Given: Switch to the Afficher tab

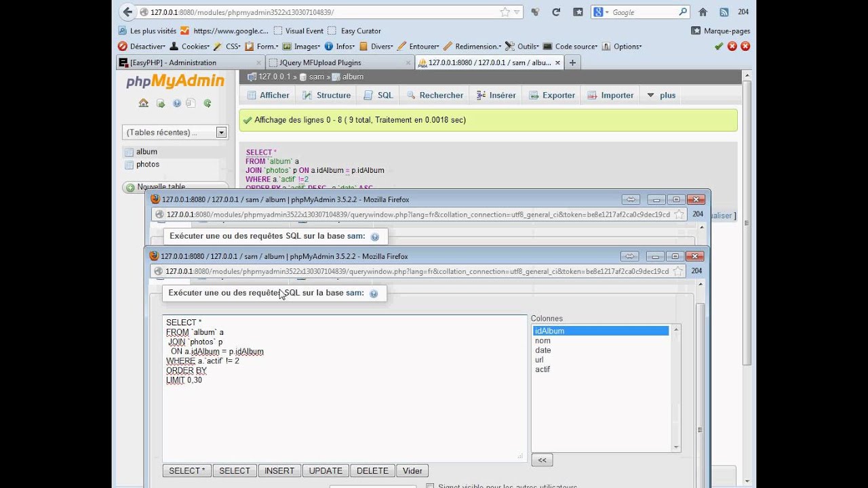Looking at the screenshot, I should [268, 96].
